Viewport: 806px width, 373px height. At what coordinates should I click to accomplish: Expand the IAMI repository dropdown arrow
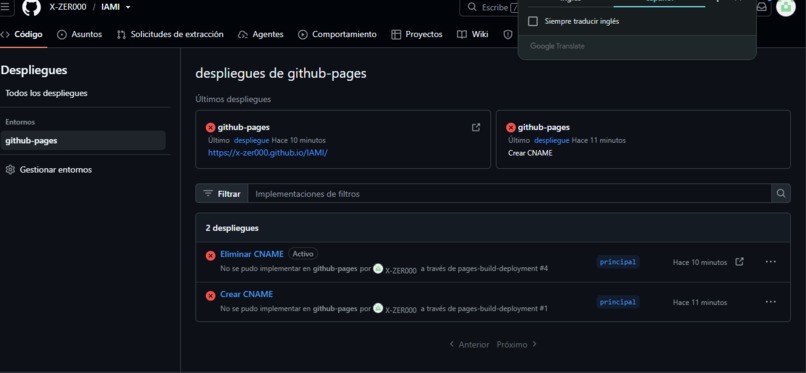click(128, 7)
